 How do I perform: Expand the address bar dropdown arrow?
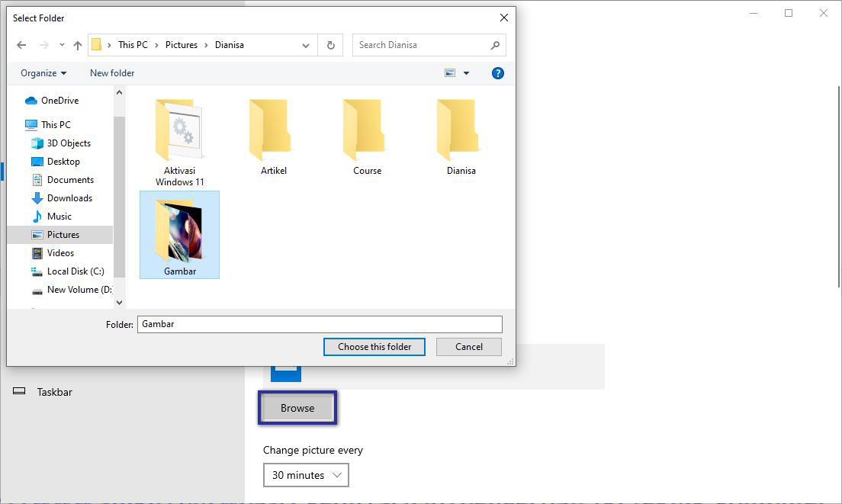coord(305,45)
